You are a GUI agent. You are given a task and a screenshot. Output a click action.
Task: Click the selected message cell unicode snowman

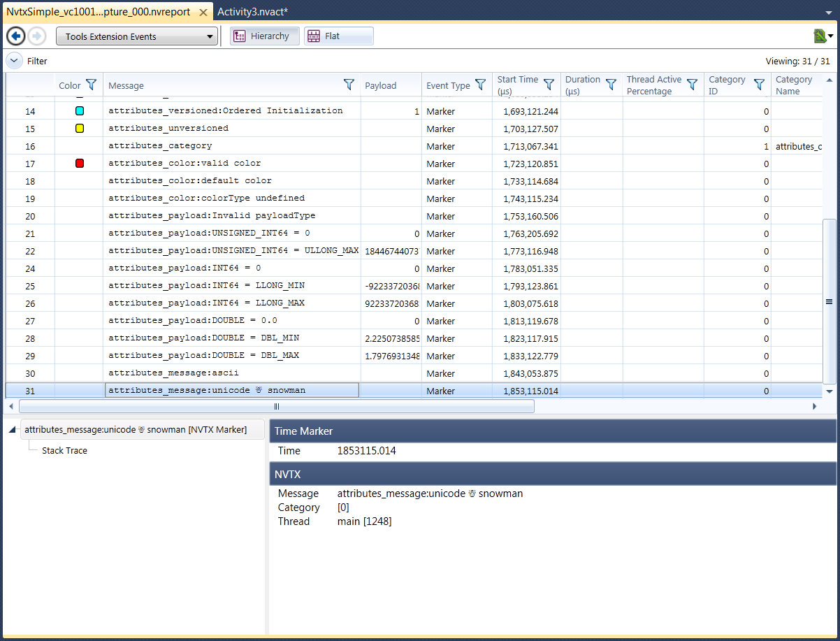coord(232,390)
